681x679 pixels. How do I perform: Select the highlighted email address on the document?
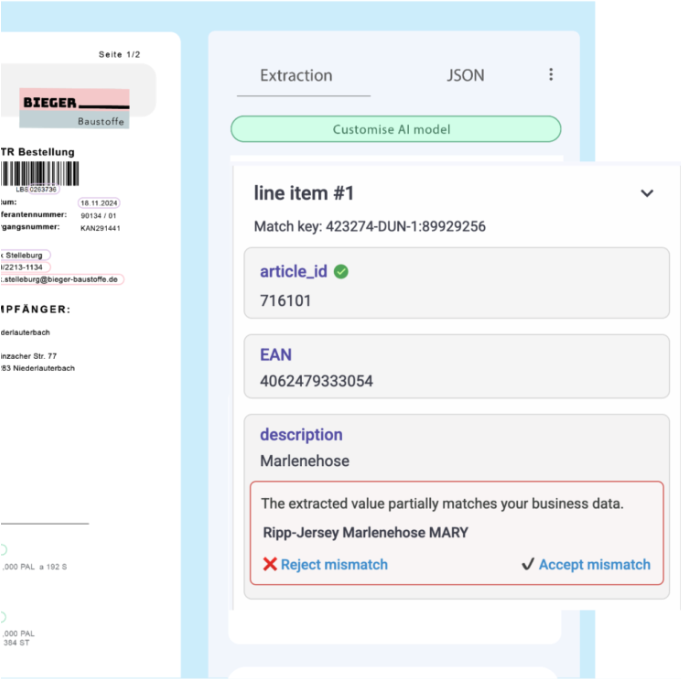click(x=60, y=279)
